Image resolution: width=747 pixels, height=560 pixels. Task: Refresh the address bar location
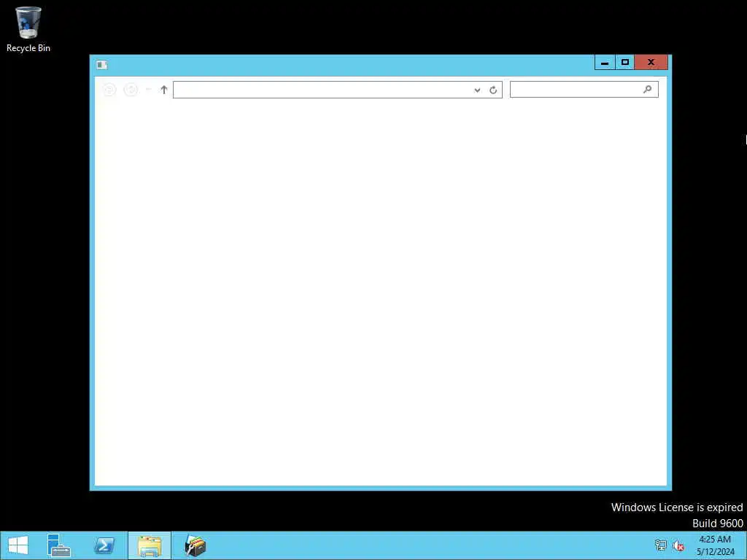click(493, 90)
